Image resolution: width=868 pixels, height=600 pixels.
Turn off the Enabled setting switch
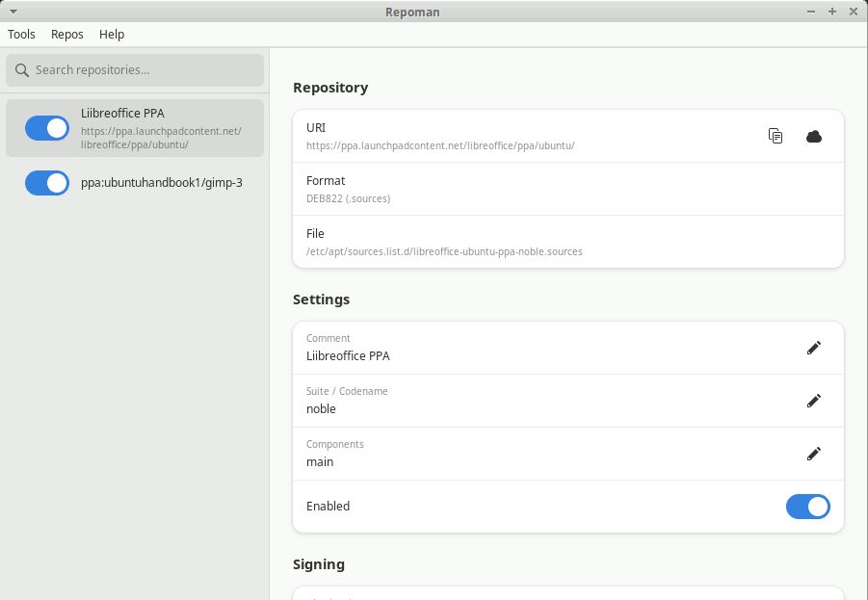click(807, 507)
